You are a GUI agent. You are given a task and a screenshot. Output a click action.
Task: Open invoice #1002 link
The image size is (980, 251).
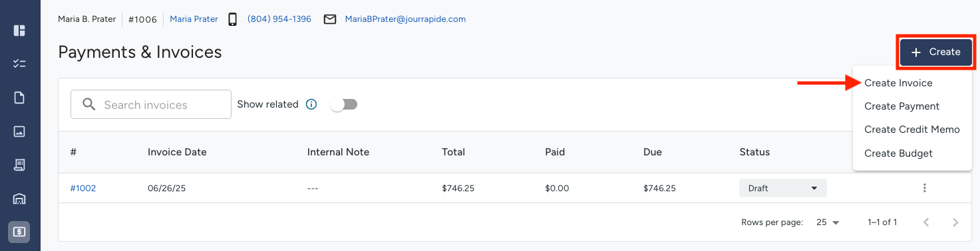tap(83, 188)
